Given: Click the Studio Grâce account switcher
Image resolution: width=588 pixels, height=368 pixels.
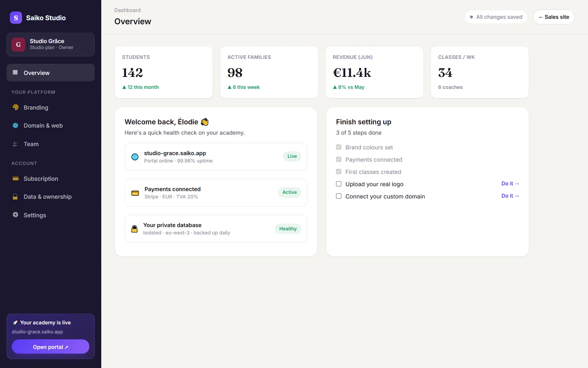Looking at the screenshot, I should [51, 45].
